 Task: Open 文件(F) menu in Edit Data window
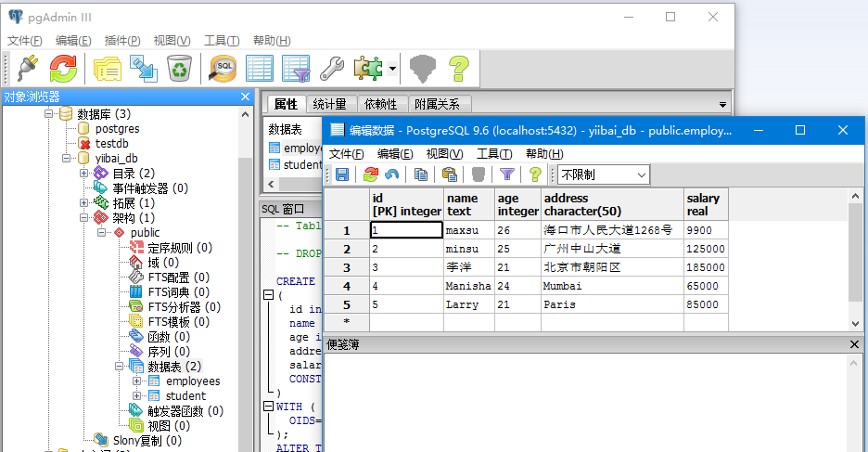pyautogui.click(x=347, y=154)
